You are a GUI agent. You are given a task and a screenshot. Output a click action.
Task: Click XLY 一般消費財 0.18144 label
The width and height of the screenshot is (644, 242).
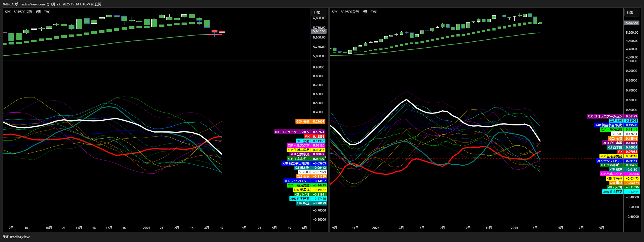pos(619,129)
